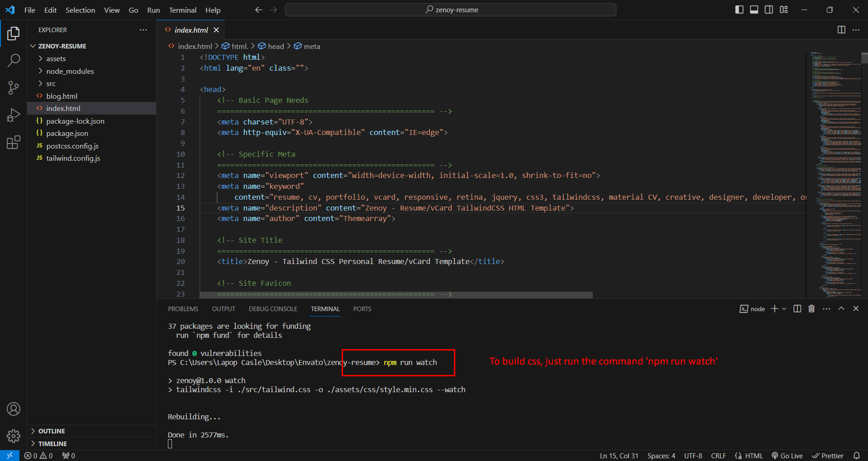868x461 pixels.
Task: Change UTF-8 file encoding
Action: [x=693, y=456]
